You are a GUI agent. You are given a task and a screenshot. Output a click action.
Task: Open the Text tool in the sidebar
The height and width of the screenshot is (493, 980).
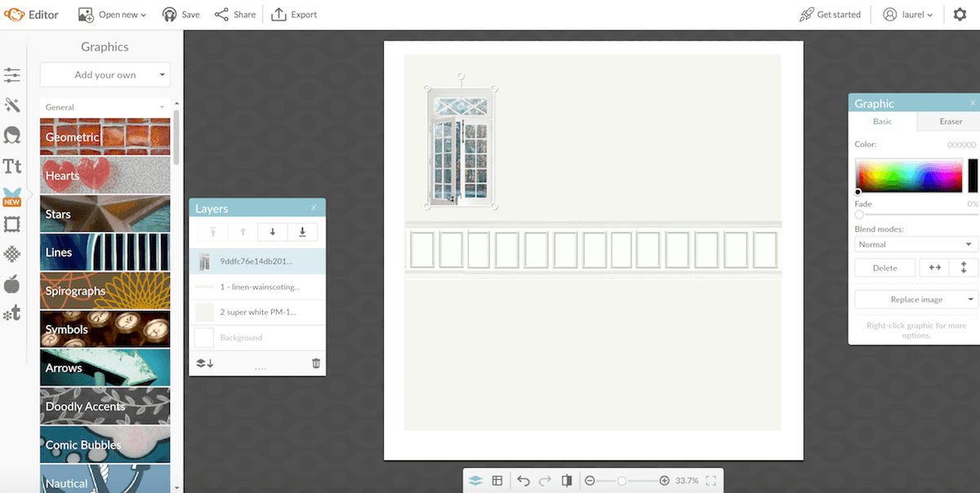point(12,166)
